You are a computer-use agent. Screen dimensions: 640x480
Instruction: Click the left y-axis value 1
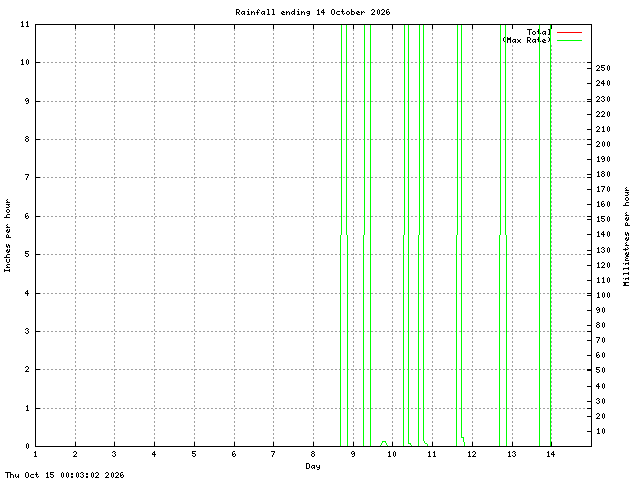(x=27, y=408)
